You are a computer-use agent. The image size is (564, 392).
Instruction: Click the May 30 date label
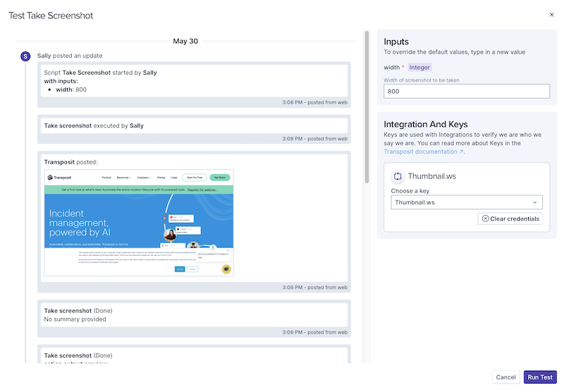(x=185, y=41)
